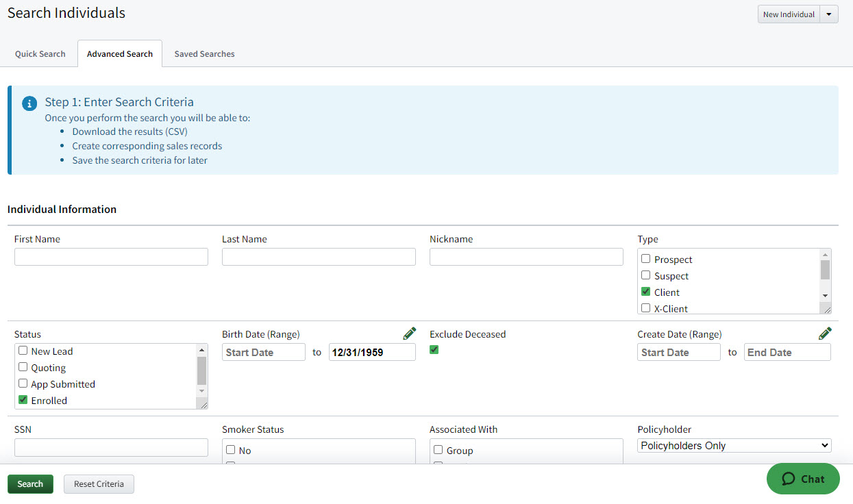Click the New Individual button

[x=789, y=14]
